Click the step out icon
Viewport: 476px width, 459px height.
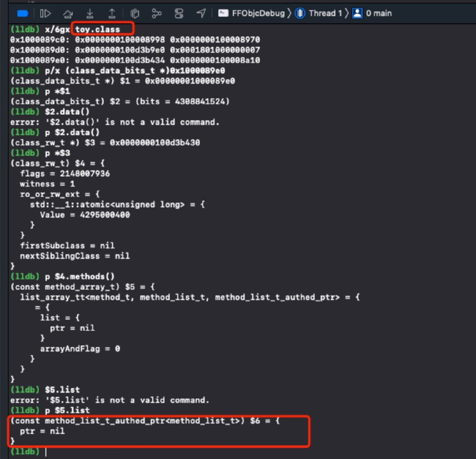tap(112, 13)
